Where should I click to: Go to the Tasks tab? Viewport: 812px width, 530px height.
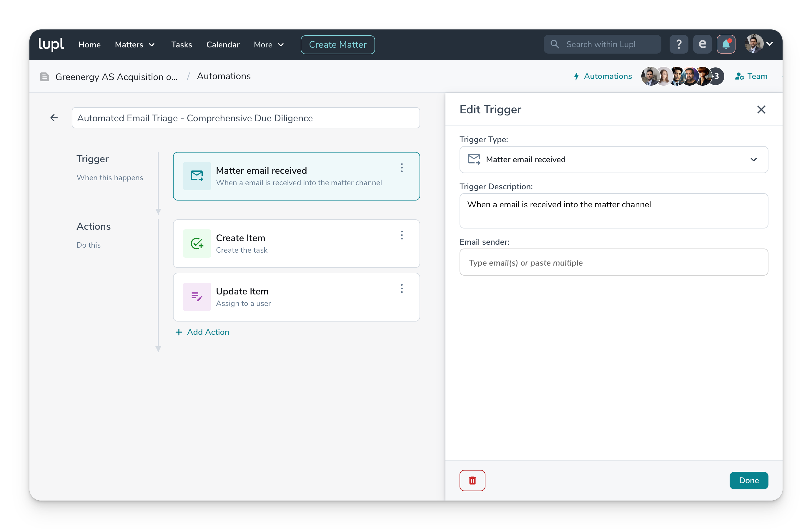[182, 45]
